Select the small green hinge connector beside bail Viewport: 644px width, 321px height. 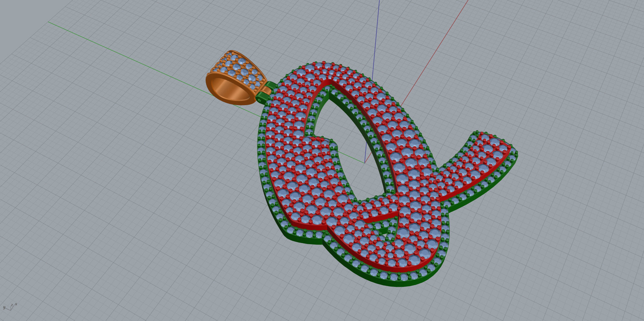(266, 92)
